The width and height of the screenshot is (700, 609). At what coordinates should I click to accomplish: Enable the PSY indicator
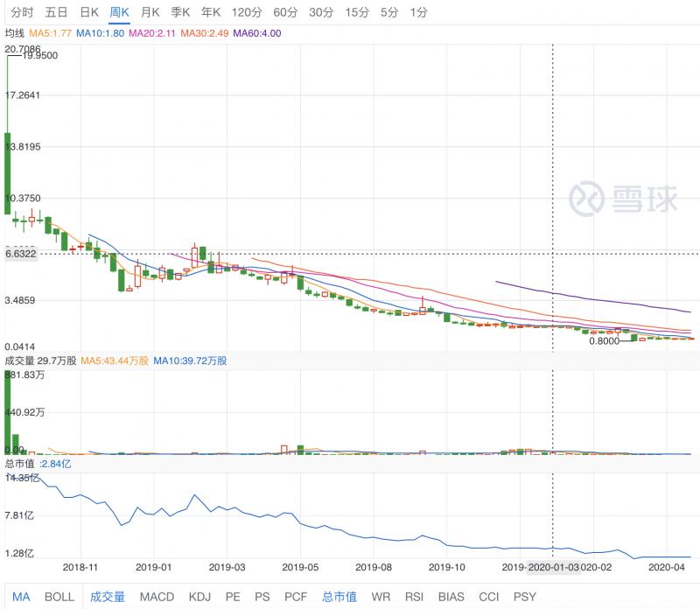coord(524,597)
